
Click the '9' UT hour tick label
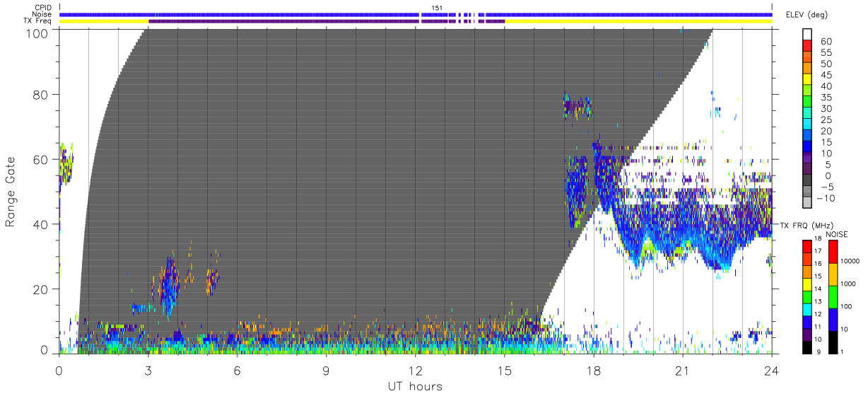[x=326, y=371]
